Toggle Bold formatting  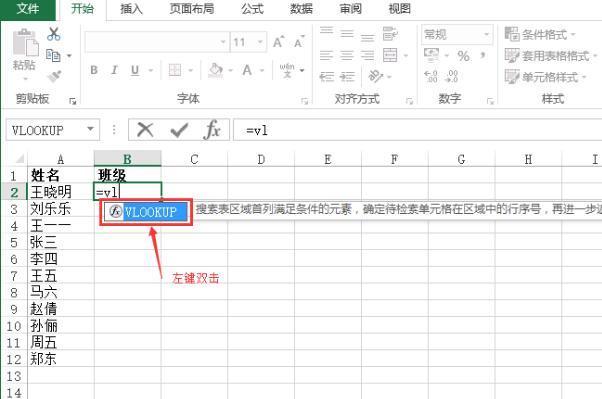(x=94, y=70)
